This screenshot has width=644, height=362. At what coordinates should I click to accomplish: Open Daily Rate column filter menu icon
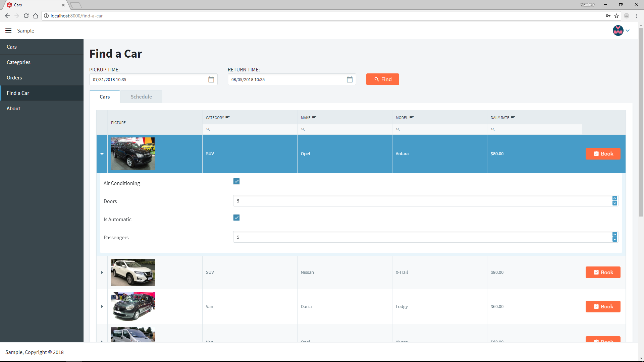(x=513, y=118)
